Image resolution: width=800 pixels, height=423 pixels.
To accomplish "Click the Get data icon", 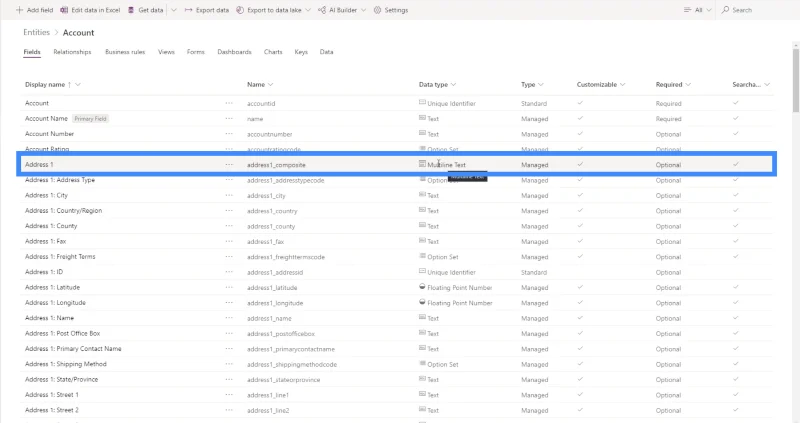I will (x=131, y=10).
